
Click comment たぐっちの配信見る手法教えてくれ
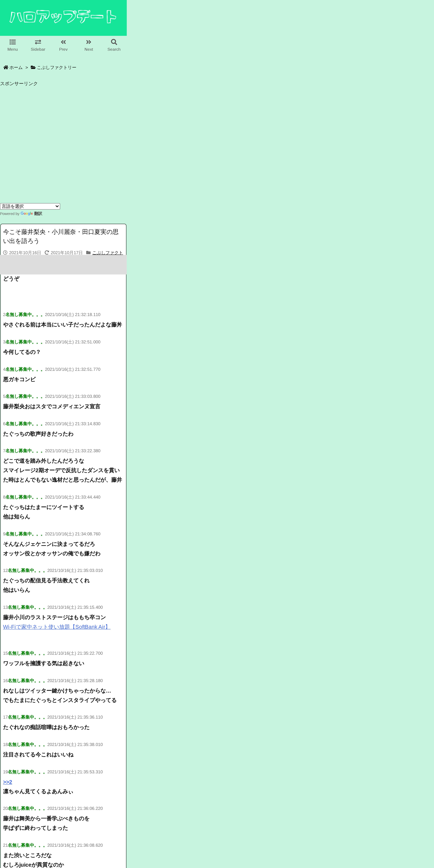tap(46, 581)
